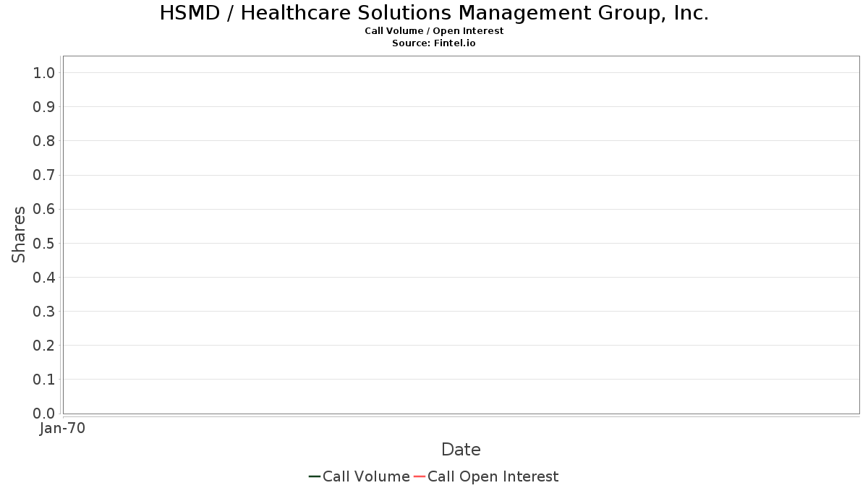The height and width of the screenshot is (488, 868).
Task: Click the HSMD Healthcare Solutions chart title
Action: pyautogui.click(x=434, y=13)
